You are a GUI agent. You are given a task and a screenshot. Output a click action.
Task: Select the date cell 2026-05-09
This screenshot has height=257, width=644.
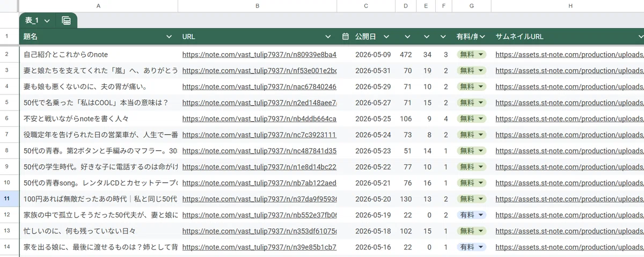[x=366, y=55]
